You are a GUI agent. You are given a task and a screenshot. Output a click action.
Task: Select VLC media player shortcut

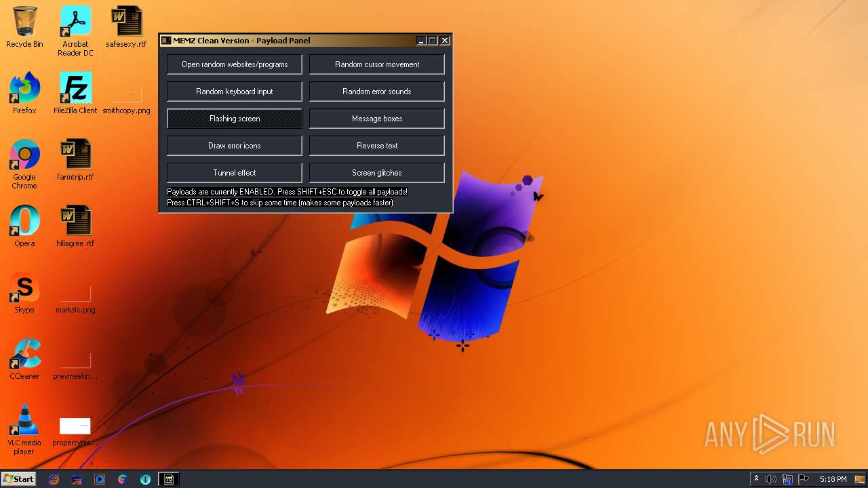coord(24,430)
